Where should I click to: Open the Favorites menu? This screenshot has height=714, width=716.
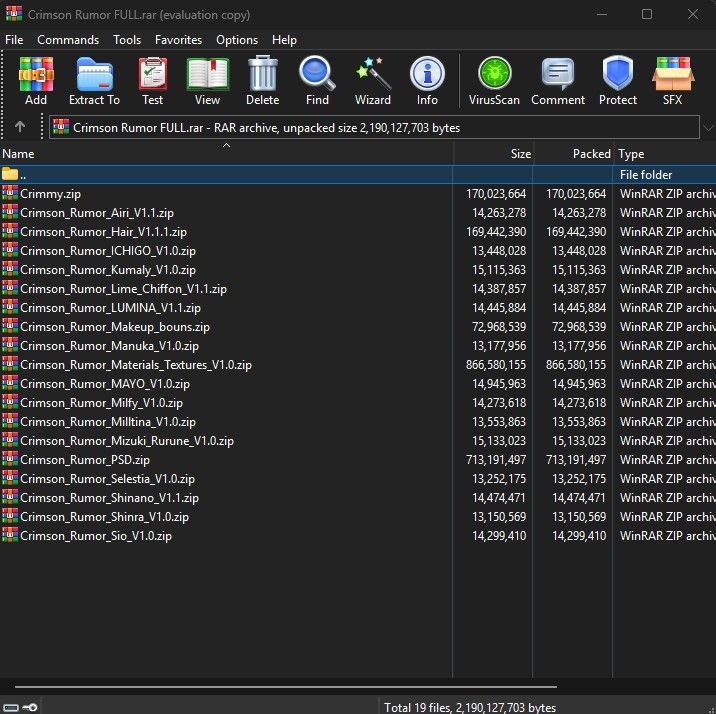click(179, 40)
